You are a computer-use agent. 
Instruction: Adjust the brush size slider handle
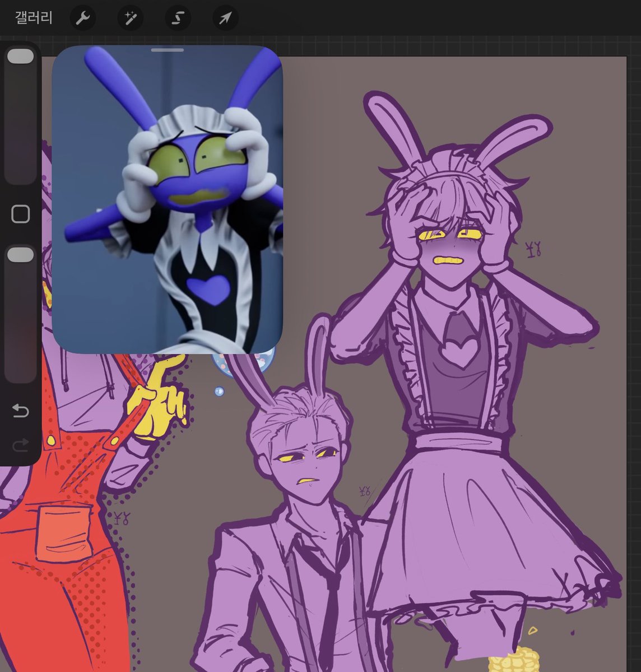pos(21,57)
